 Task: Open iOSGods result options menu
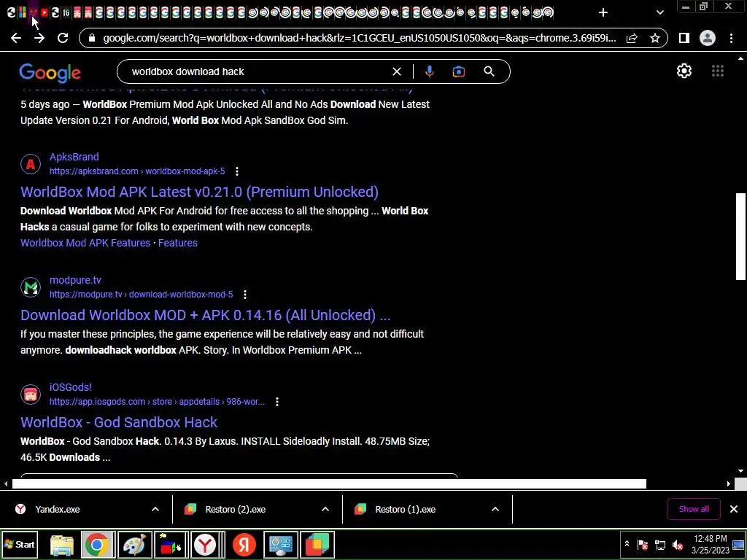[276, 402]
